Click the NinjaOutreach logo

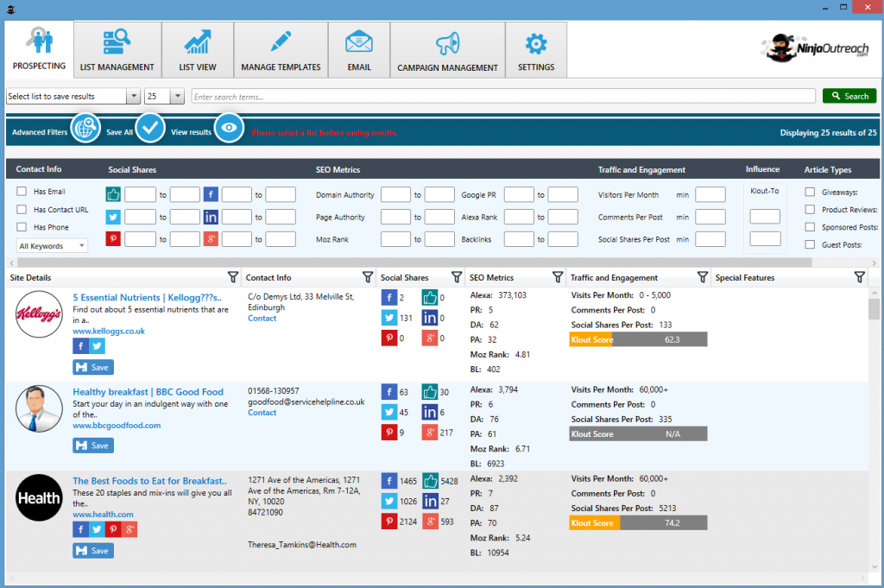pos(815,47)
